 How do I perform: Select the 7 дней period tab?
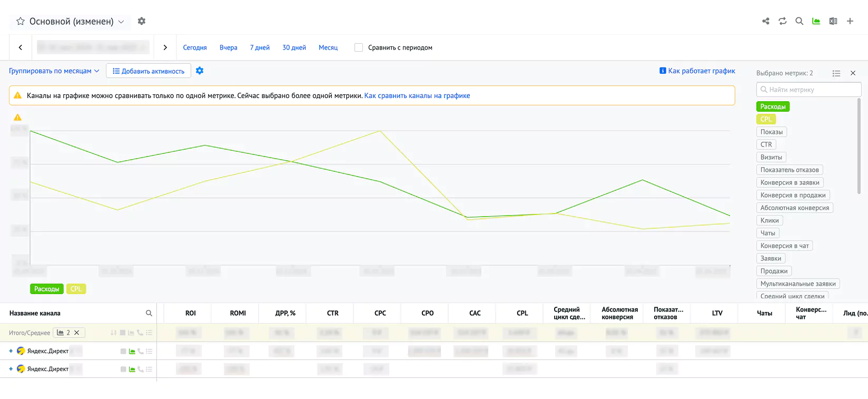pos(260,47)
